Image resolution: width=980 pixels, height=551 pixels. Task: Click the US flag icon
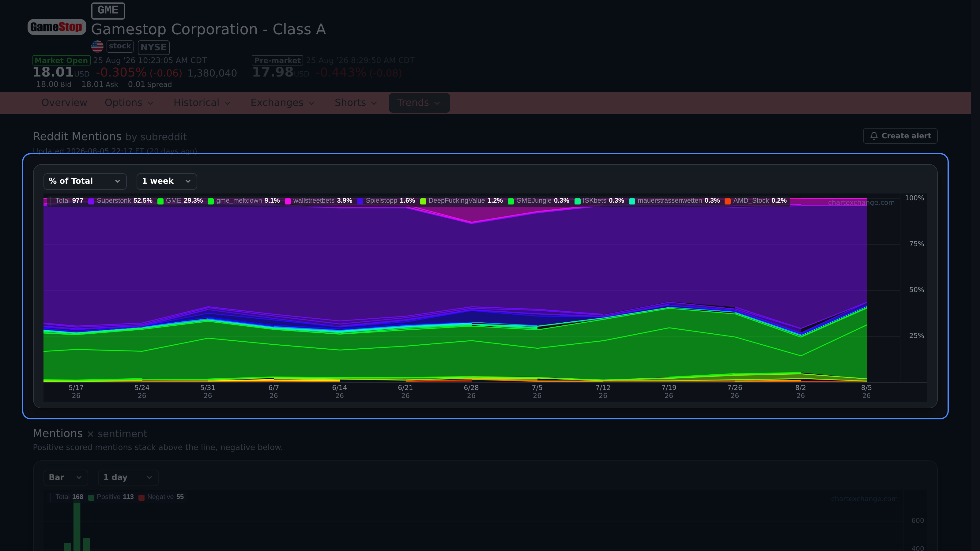coord(97,47)
